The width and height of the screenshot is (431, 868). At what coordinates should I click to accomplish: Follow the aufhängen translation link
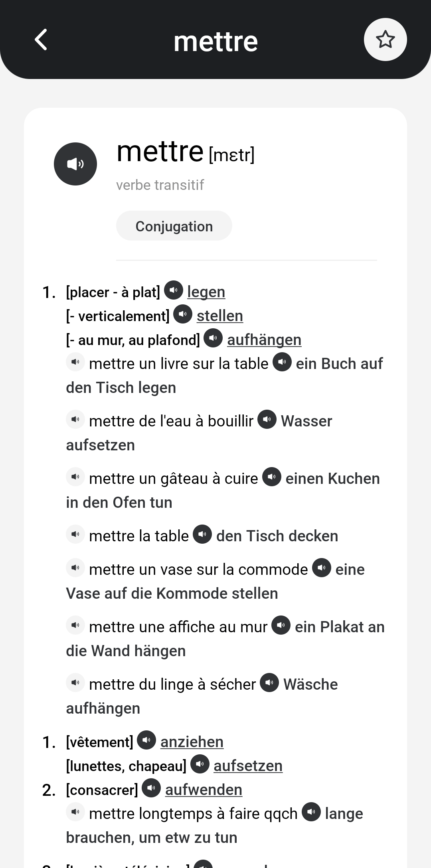click(x=264, y=340)
